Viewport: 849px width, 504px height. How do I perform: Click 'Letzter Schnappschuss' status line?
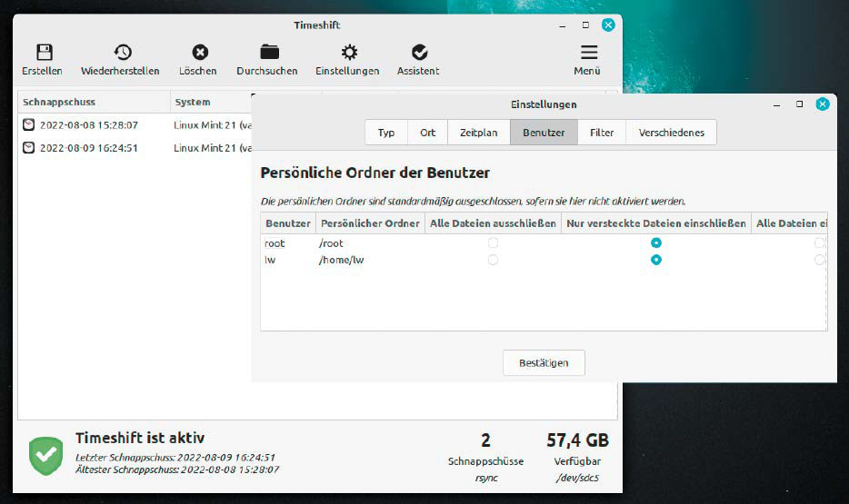tap(175, 458)
